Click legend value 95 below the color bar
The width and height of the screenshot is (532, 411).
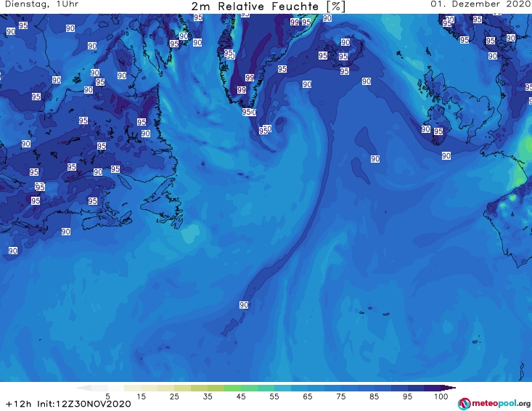pos(407,396)
